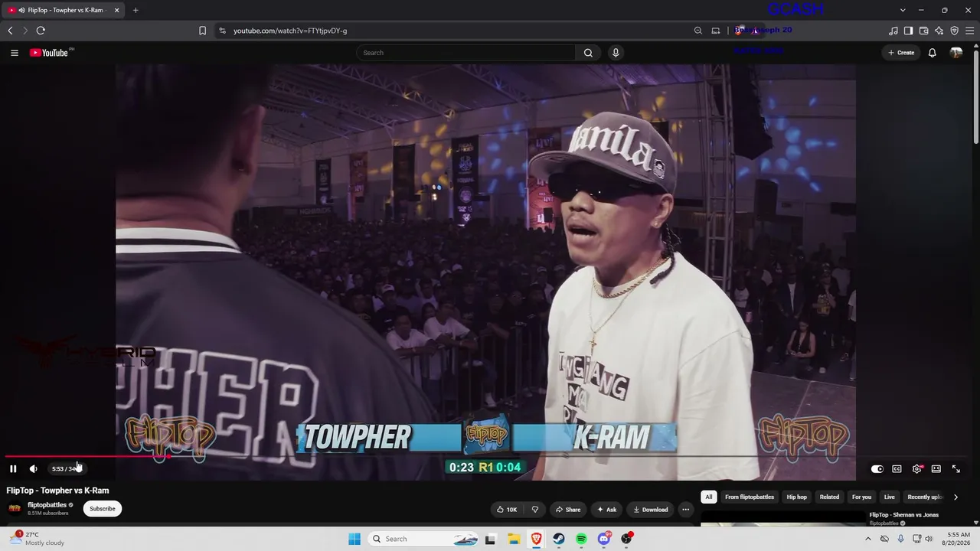The image size is (980, 551).
Task: Open Steam from the taskbar
Action: [559, 539]
